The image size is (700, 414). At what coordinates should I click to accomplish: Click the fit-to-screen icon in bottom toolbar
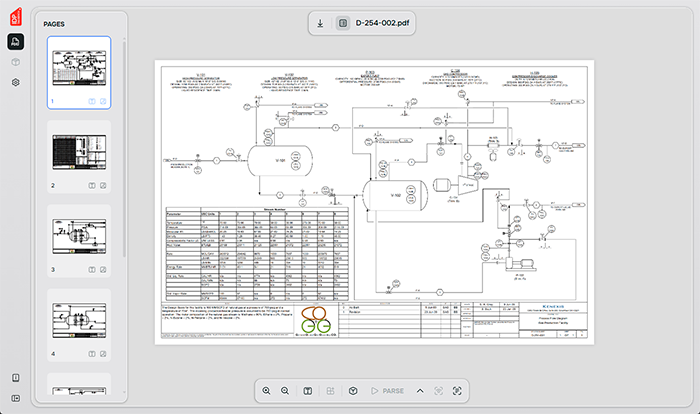coord(457,390)
